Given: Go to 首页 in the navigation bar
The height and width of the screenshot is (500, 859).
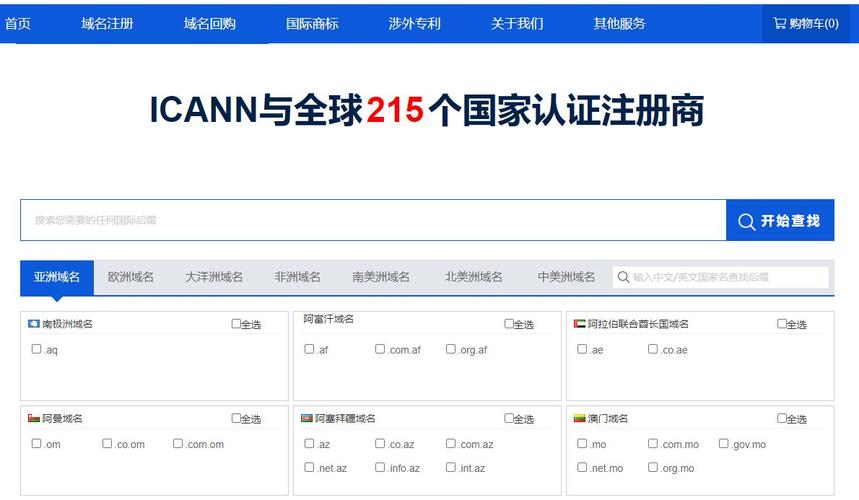Looking at the screenshot, I should [18, 24].
